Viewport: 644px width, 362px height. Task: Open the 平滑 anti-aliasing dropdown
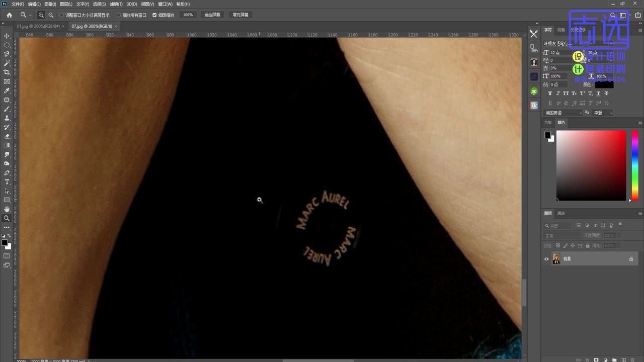(603, 113)
